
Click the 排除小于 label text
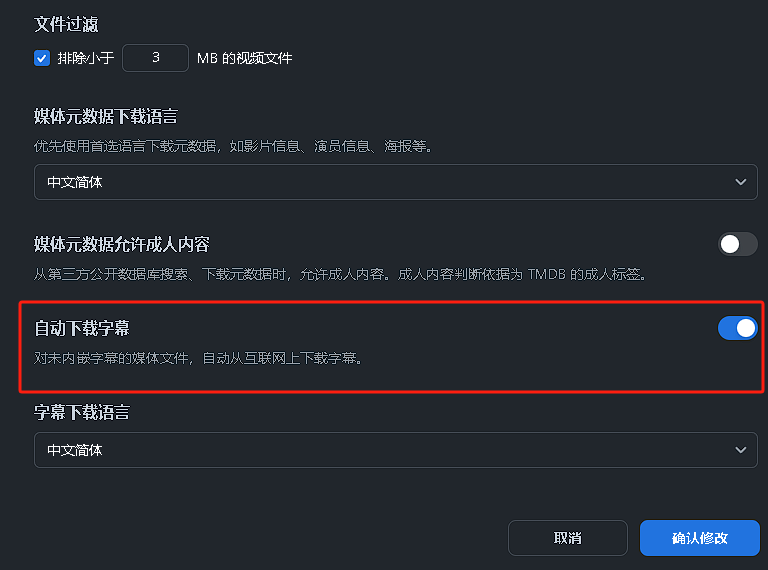[x=85, y=58]
